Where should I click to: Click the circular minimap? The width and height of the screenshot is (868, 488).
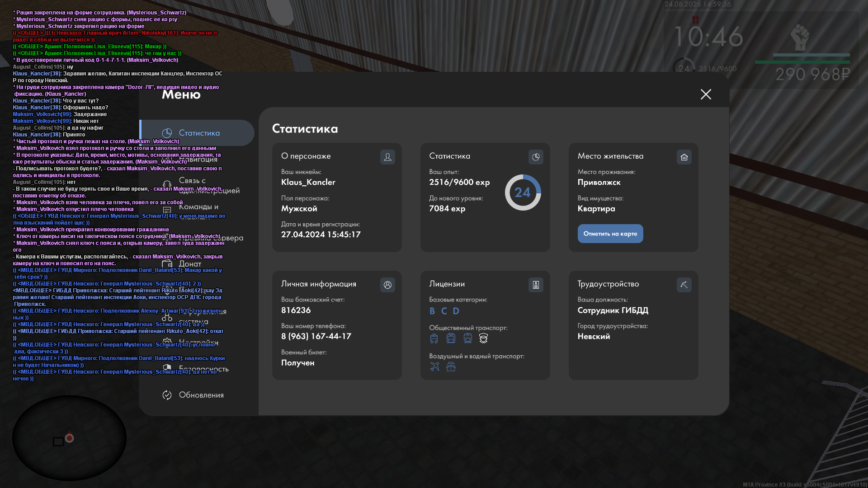69,437
